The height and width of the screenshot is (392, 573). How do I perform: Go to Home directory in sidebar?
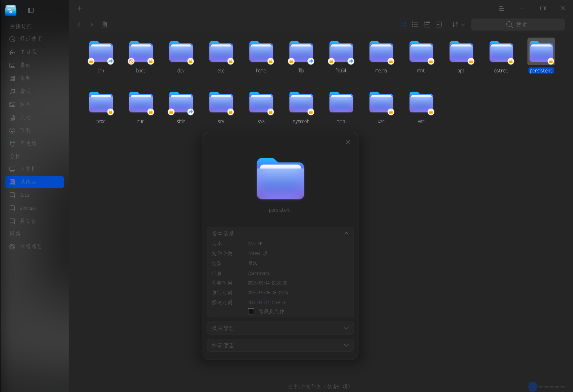click(35, 52)
